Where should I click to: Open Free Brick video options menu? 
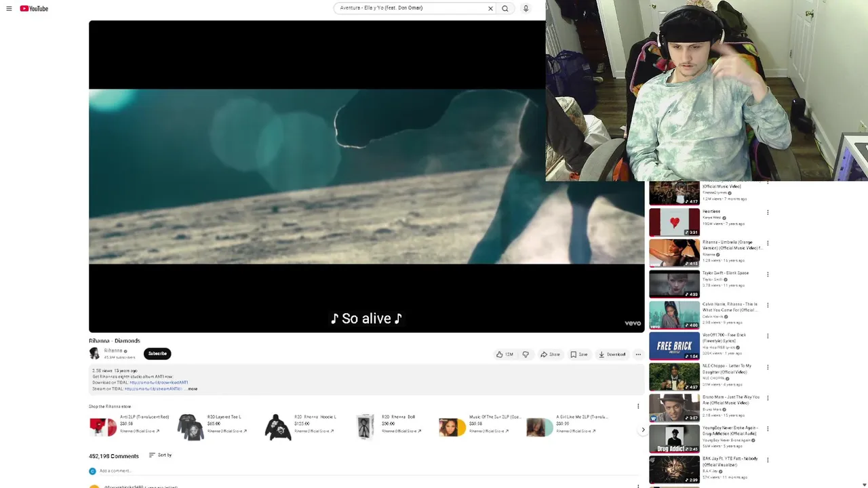768,336
